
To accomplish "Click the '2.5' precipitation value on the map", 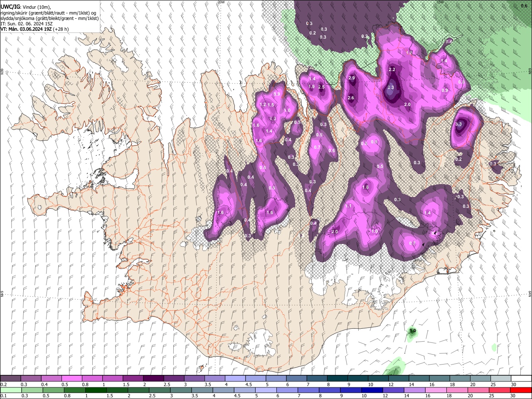I will [x=321, y=87].
